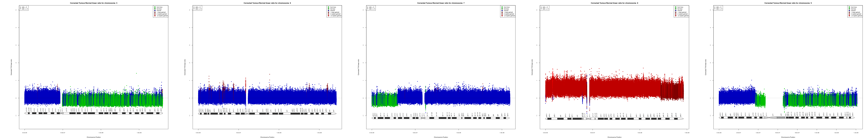Select the triangle symbol in chromosome 6 ratio legend
The image size is (868, 139).
194,9
